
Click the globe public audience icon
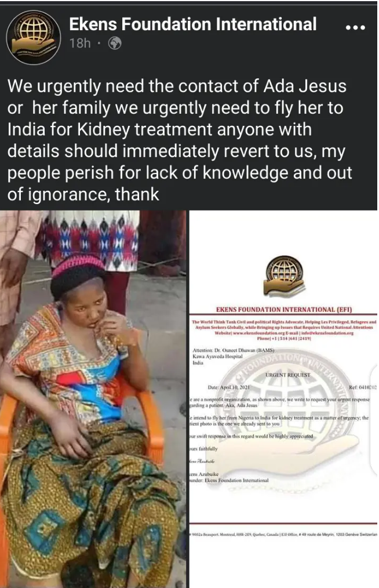[115, 43]
